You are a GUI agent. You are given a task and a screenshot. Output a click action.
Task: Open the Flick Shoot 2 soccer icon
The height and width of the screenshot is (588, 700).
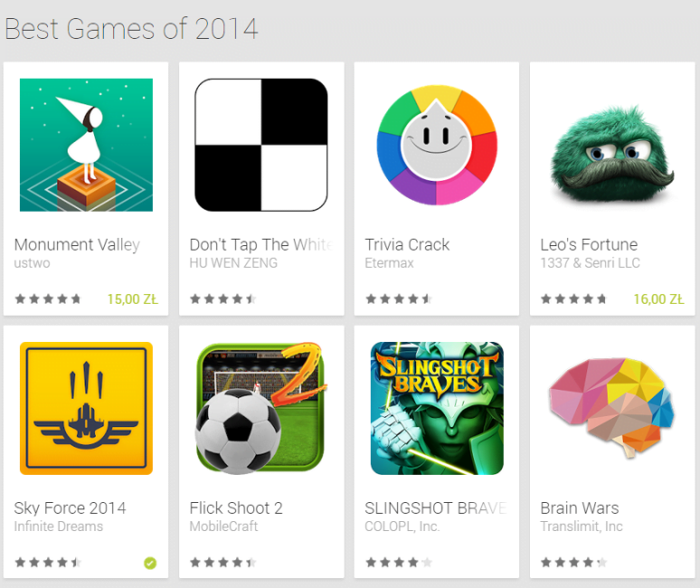261,408
